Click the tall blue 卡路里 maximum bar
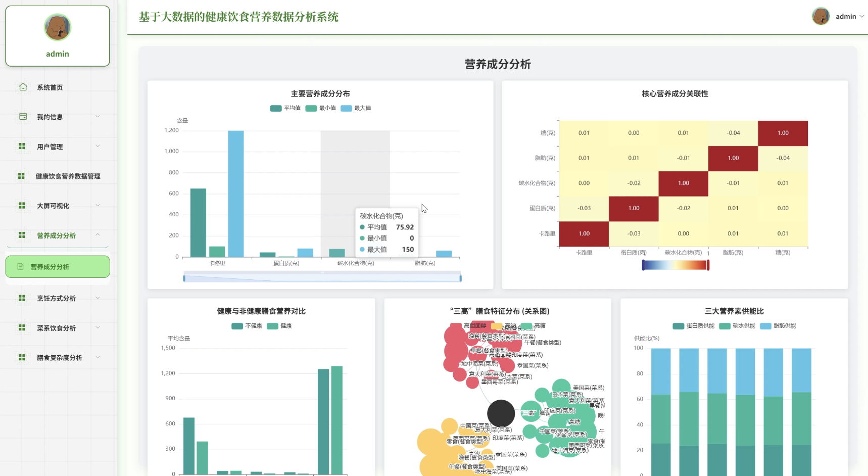The width and height of the screenshot is (868, 476). [x=236, y=194]
